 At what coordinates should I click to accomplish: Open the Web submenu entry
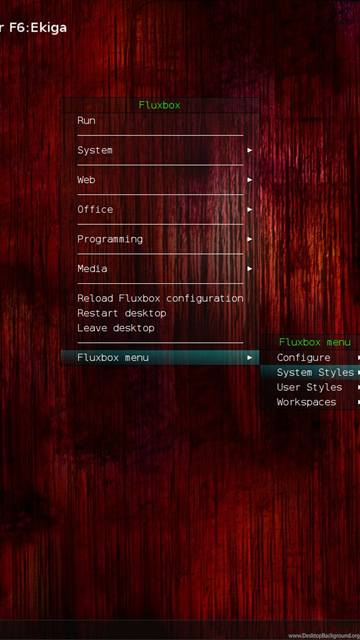[x=160, y=180]
